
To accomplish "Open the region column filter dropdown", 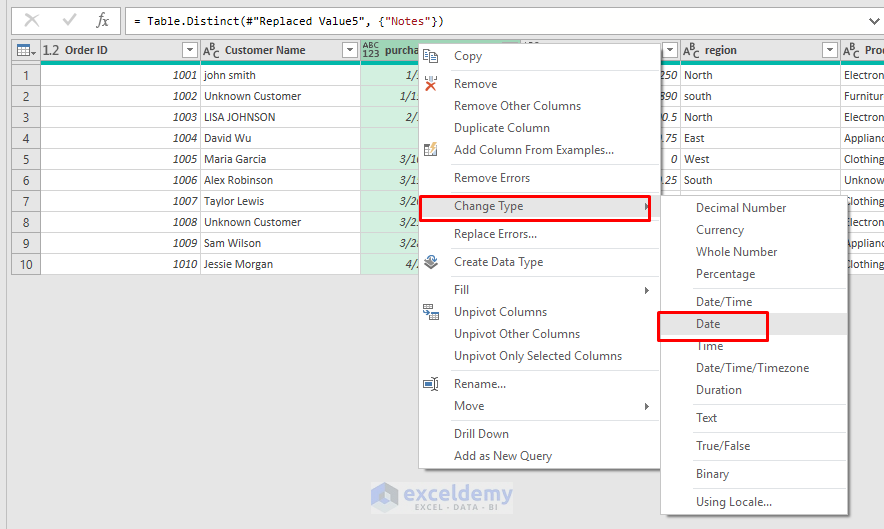I will tap(830, 50).
